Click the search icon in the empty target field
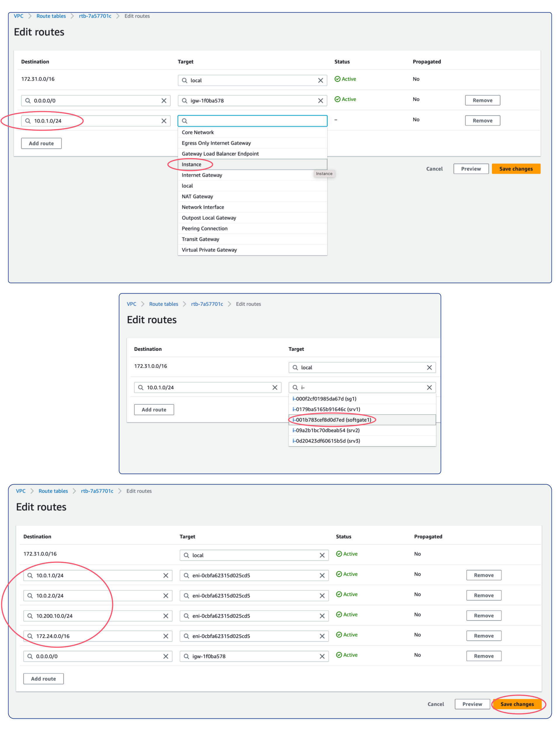Viewport: 560px width, 731px height. pyautogui.click(x=184, y=121)
